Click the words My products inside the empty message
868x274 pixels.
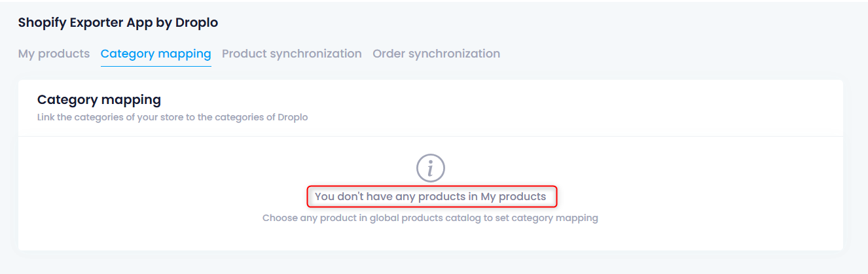(x=513, y=196)
